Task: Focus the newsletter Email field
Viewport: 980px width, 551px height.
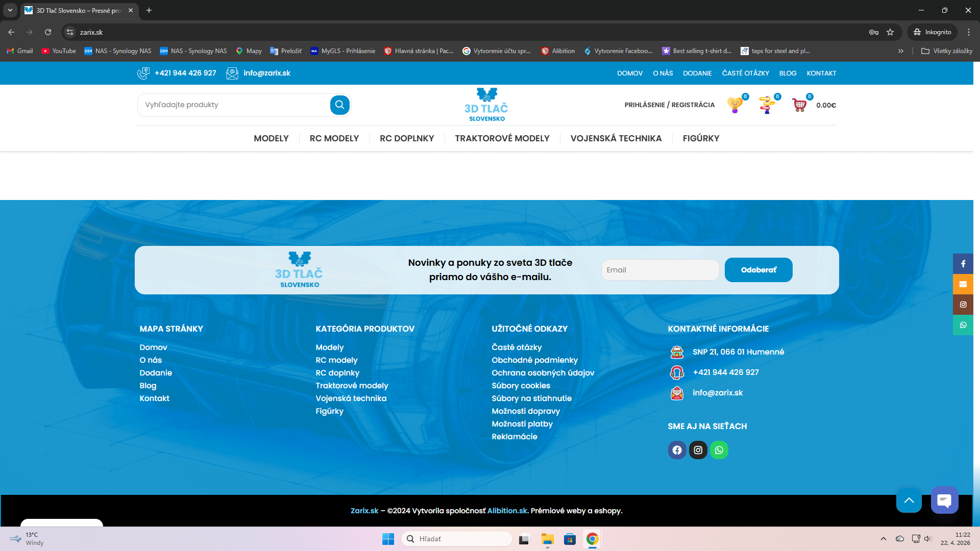Action: (x=659, y=270)
